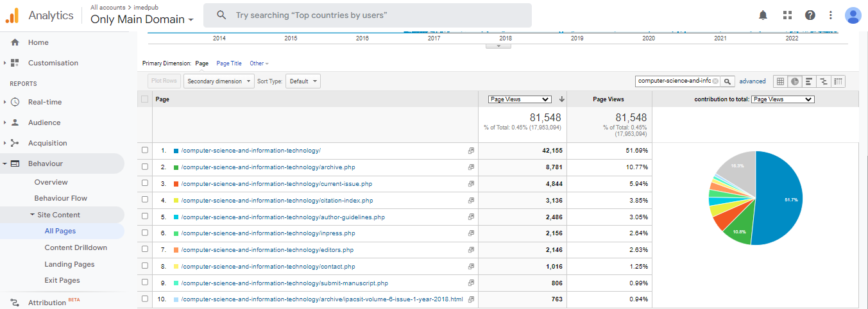Check the box for current-issue.php row
The height and width of the screenshot is (309, 868).
tap(145, 184)
